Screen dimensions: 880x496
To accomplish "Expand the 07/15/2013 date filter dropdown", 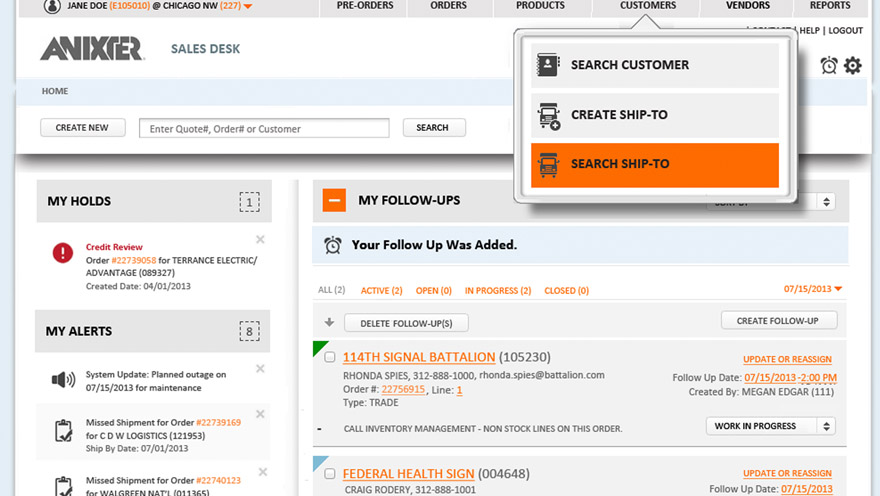I will 813,290.
